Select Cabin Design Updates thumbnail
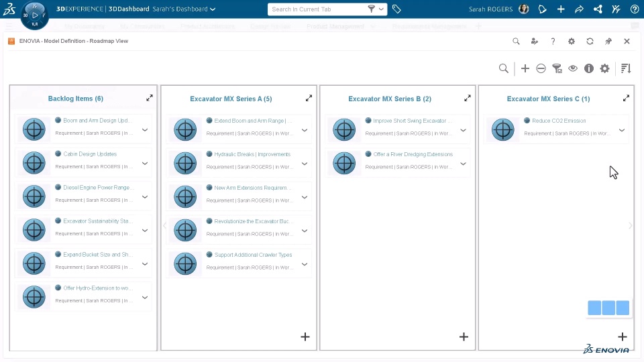 (x=34, y=163)
